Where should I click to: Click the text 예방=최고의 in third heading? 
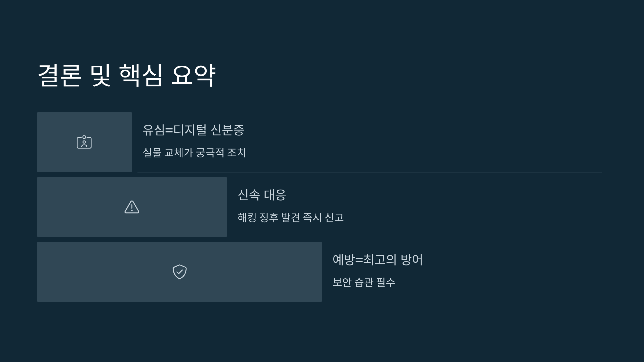364,260
